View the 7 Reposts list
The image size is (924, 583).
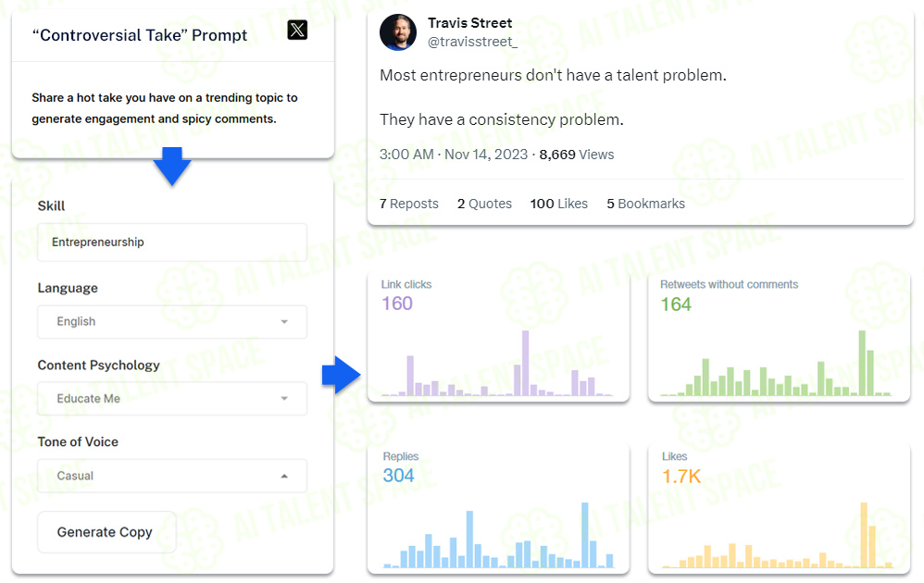[x=409, y=204]
